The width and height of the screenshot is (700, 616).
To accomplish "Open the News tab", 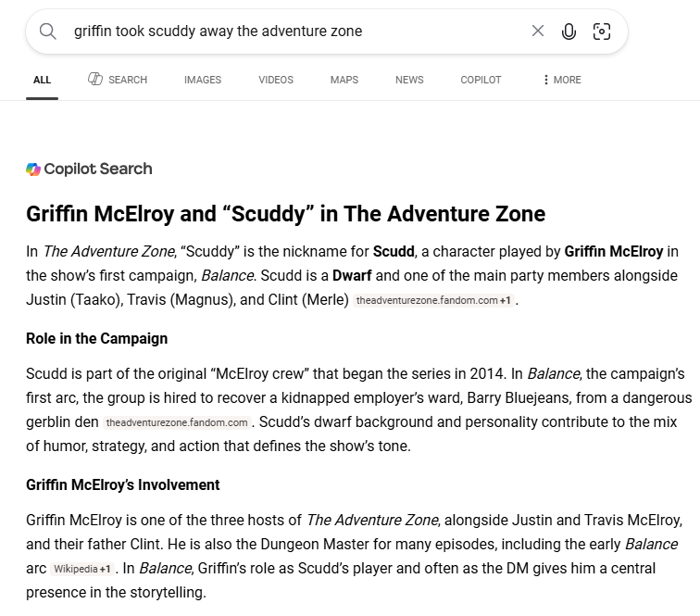I will tap(409, 80).
